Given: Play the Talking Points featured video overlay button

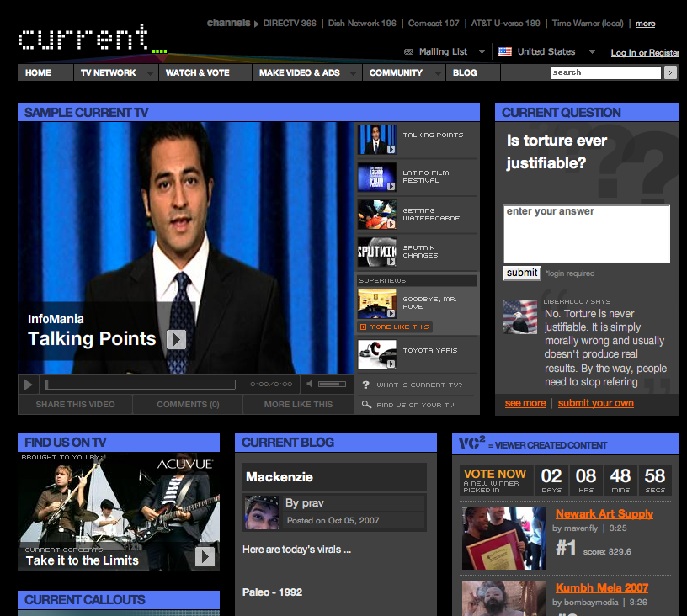Looking at the screenshot, I should coord(176,339).
